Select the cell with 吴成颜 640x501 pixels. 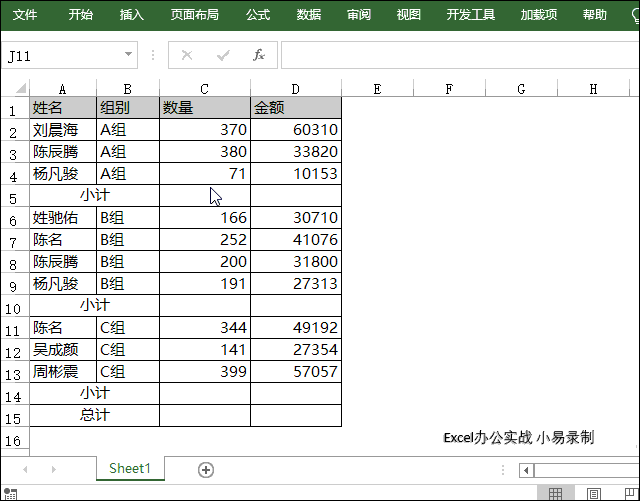click(x=63, y=350)
